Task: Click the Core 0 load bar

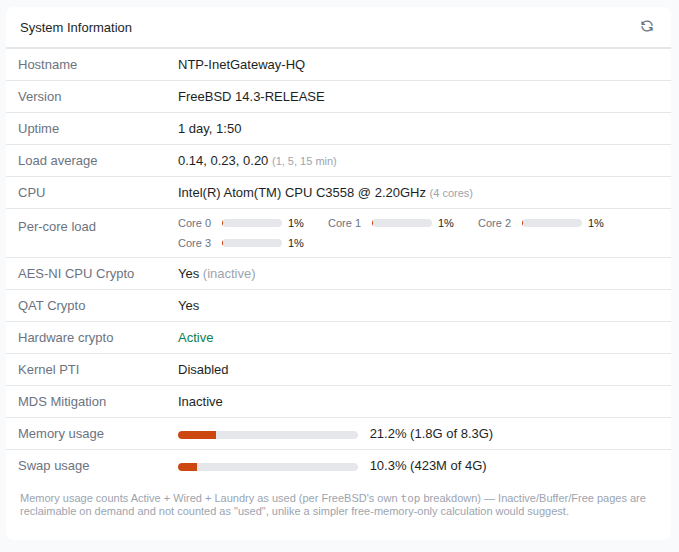Action: 252,223
